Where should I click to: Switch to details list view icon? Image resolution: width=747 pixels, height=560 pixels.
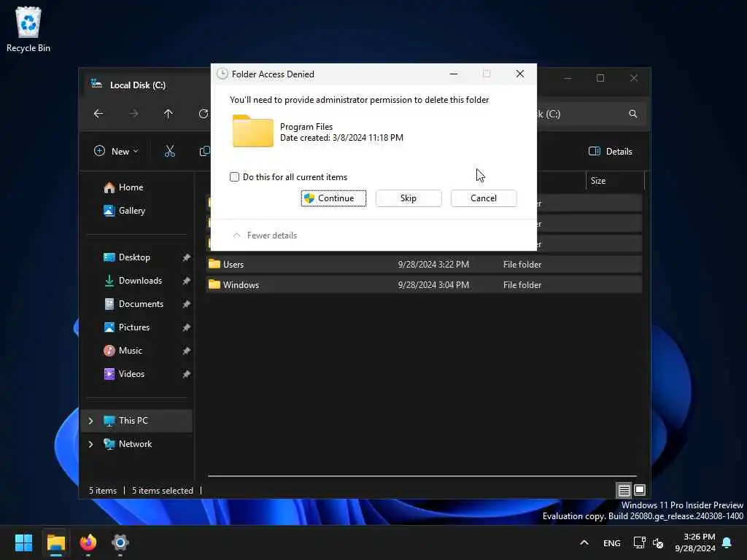tap(624, 490)
